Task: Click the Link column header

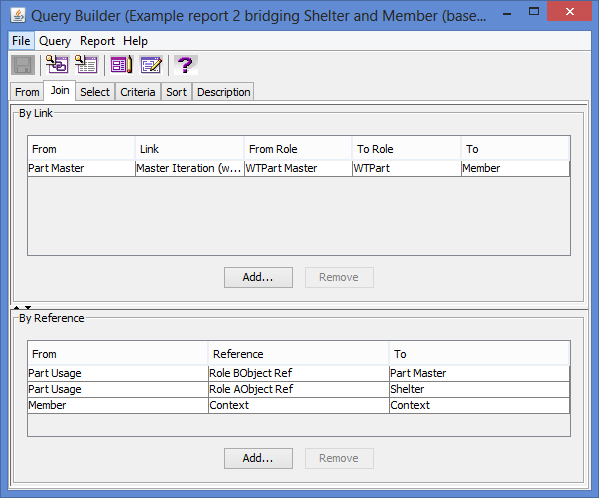Action: coord(190,149)
